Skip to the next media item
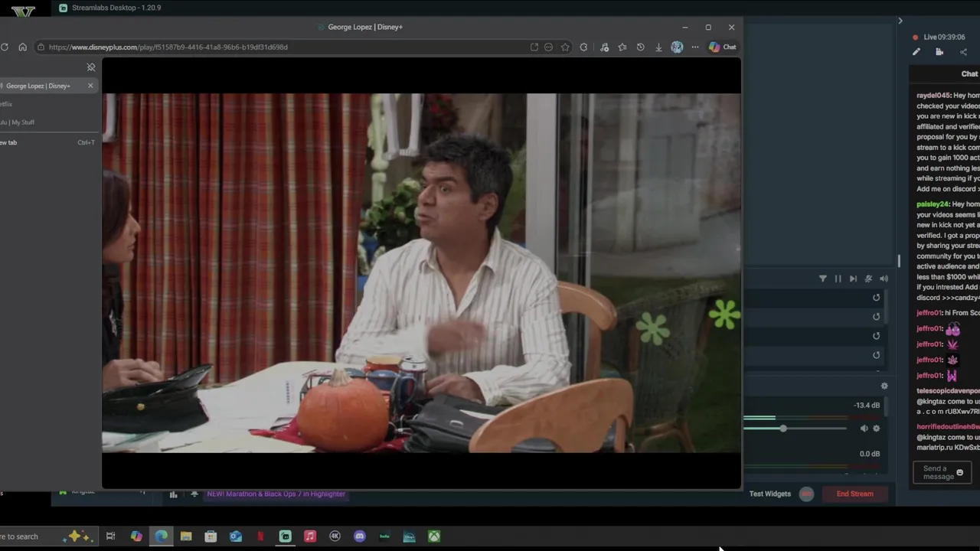The width and height of the screenshot is (980, 551). tap(853, 279)
